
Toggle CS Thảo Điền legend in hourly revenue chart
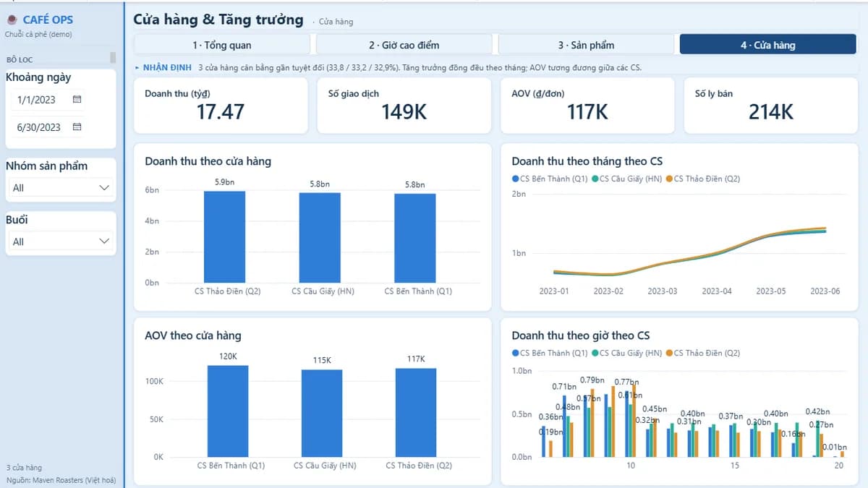coord(703,353)
